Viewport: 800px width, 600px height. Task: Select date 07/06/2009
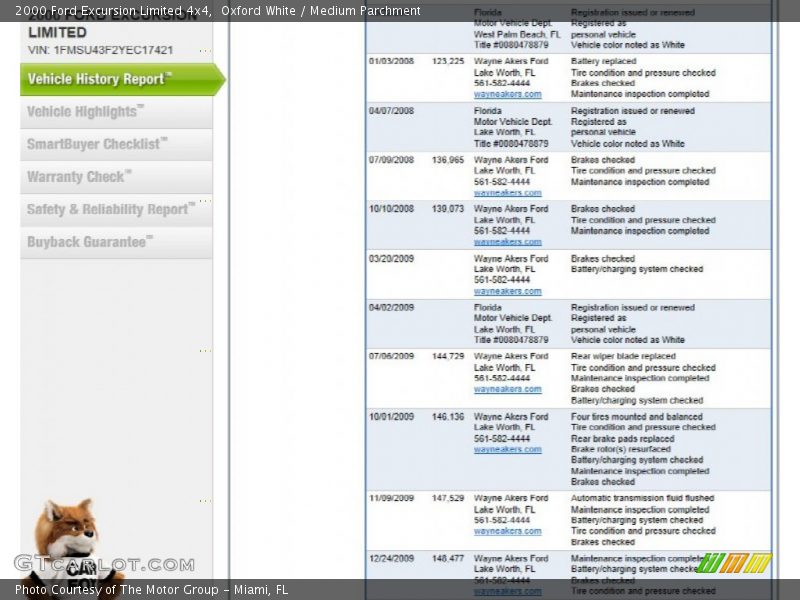pyautogui.click(x=391, y=356)
